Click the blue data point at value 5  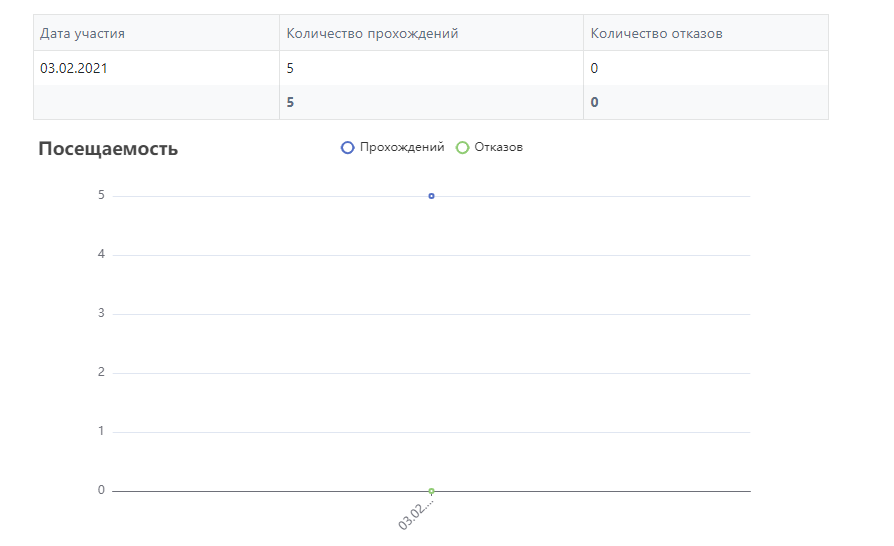431,196
